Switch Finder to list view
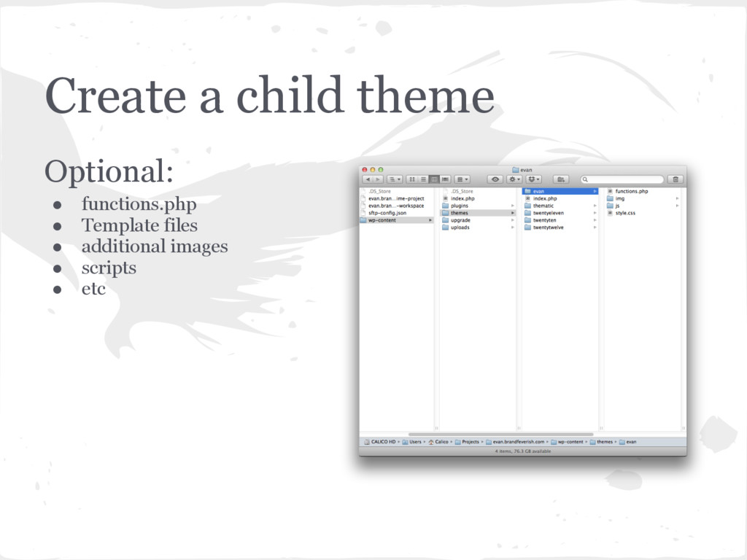 coord(423,179)
